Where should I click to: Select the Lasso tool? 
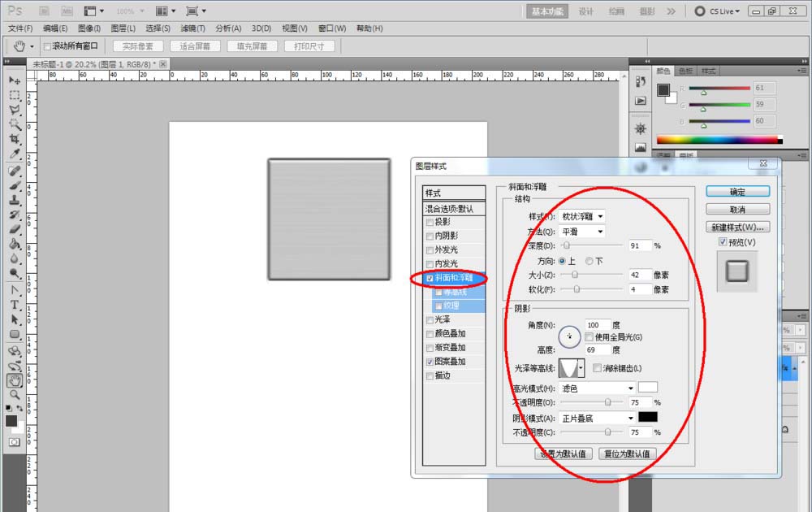15,110
